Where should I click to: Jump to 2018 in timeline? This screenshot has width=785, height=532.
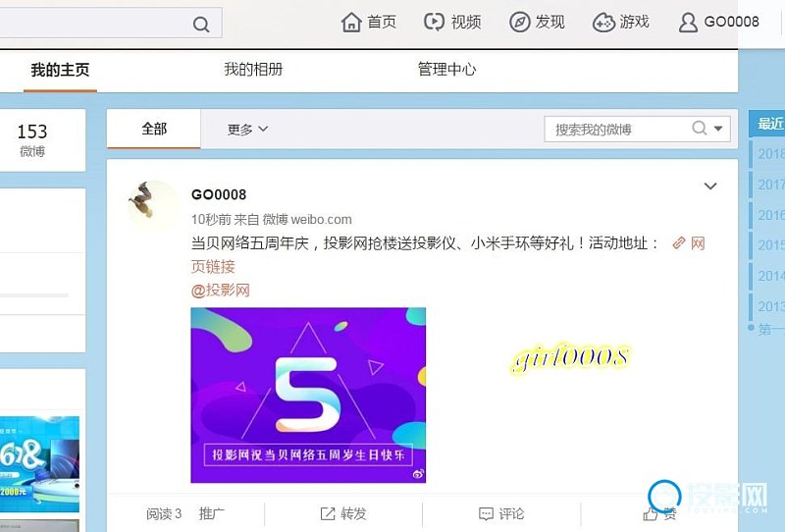[771, 154]
